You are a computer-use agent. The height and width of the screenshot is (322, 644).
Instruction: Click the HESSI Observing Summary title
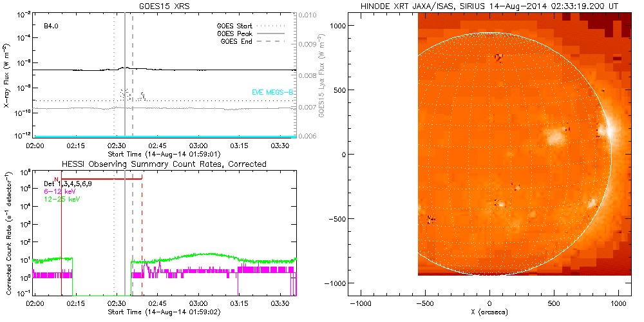[x=164, y=164]
